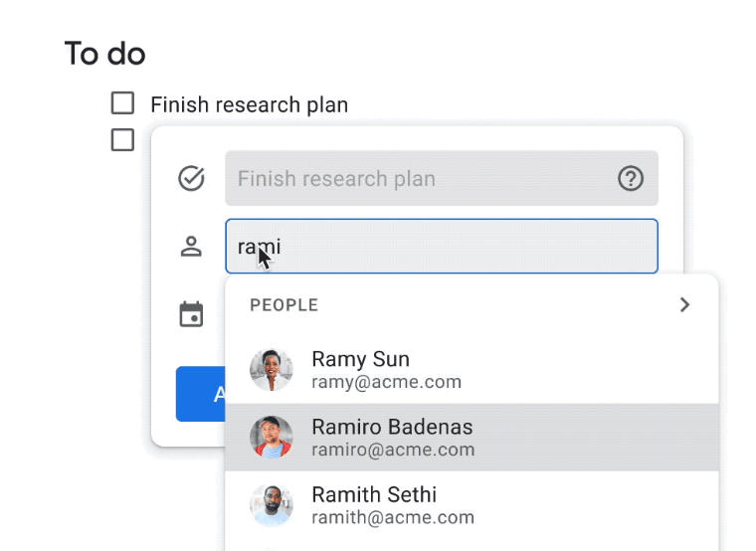Click the assignee person icon
756x551 pixels.
pyautogui.click(x=191, y=247)
